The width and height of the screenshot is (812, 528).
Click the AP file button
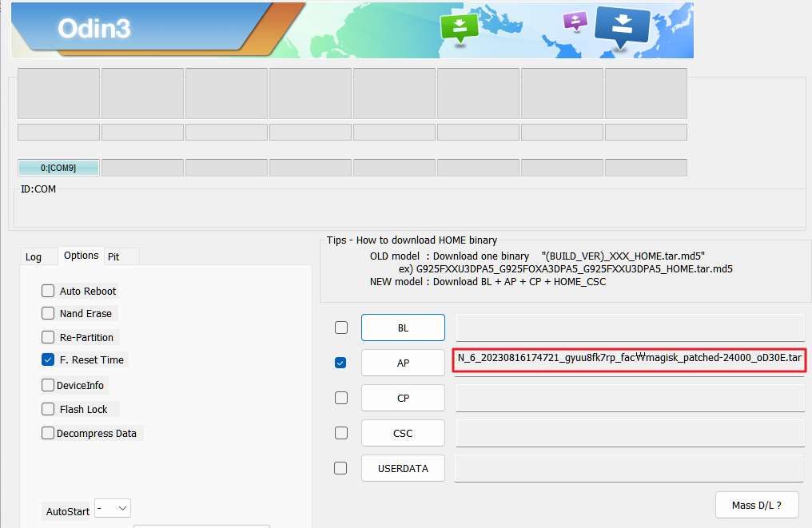(403, 363)
